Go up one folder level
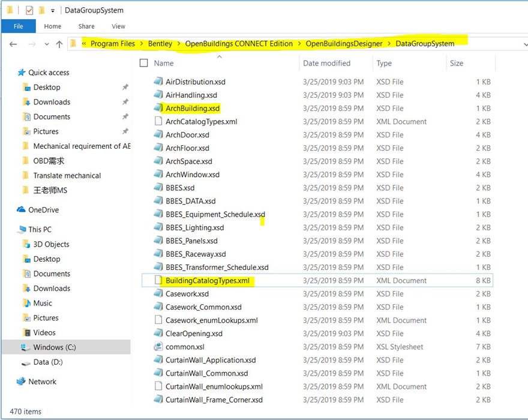 point(59,44)
